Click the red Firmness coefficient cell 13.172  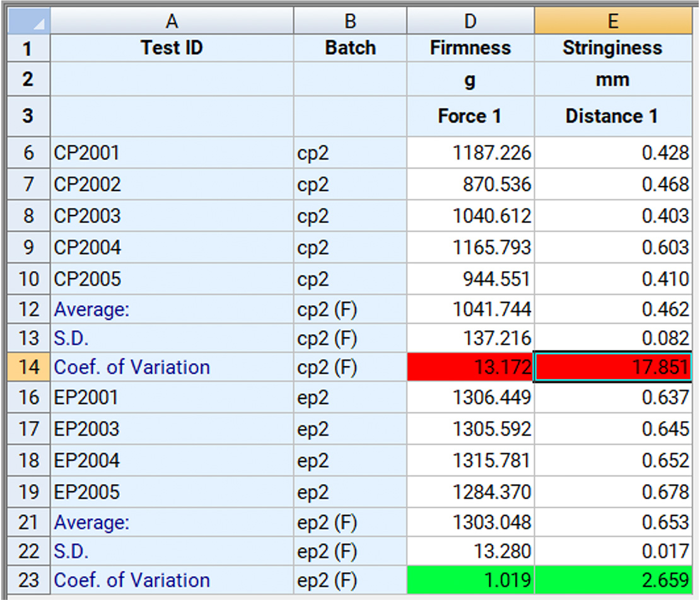tap(470, 367)
